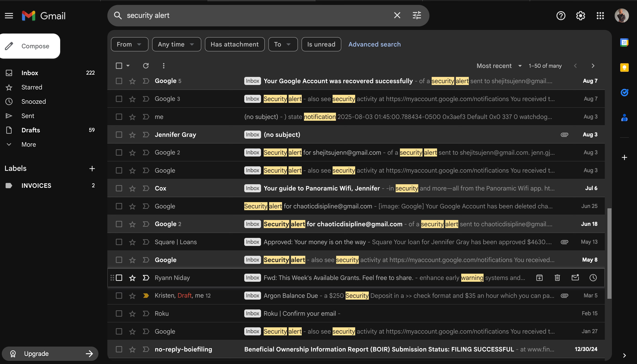Open search options filter icon
The height and width of the screenshot is (364, 637).
[417, 15]
